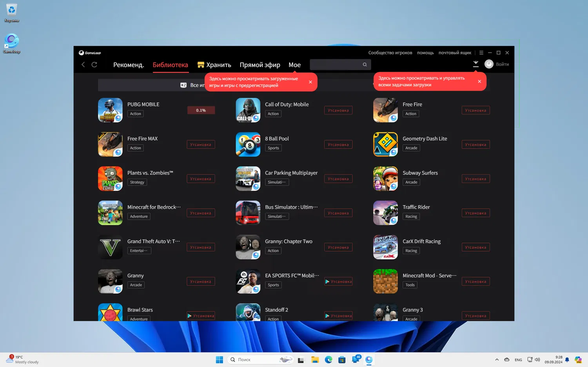The height and width of the screenshot is (367, 588).
Task: Click the EA SPORTS FC Mobile icon
Action: pos(248,281)
